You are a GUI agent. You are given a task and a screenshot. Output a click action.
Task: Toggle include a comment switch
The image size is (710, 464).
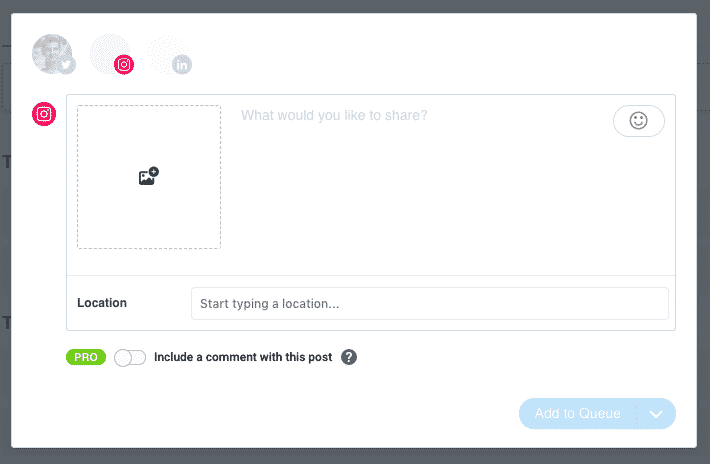point(130,357)
